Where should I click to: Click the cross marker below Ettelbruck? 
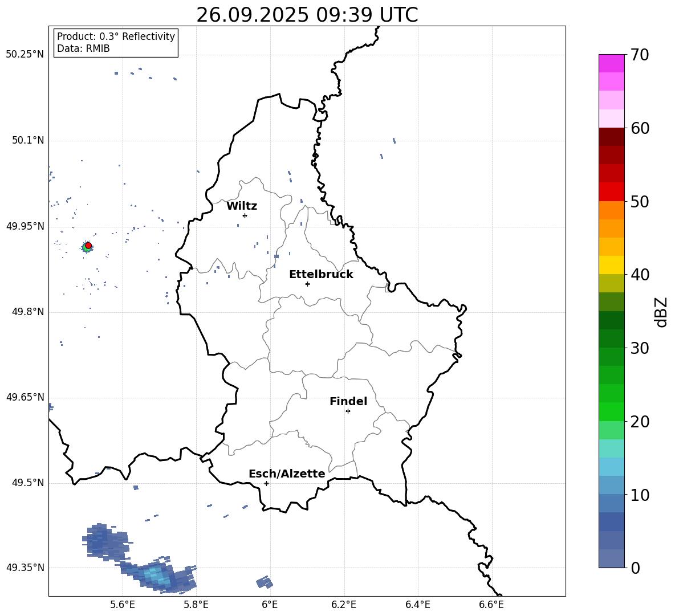(x=307, y=284)
